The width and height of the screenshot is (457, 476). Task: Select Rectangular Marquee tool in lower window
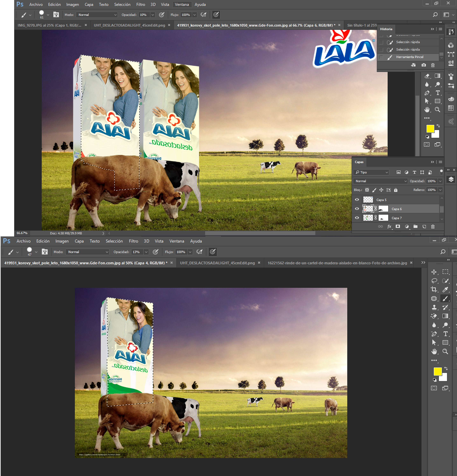click(445, 272)
